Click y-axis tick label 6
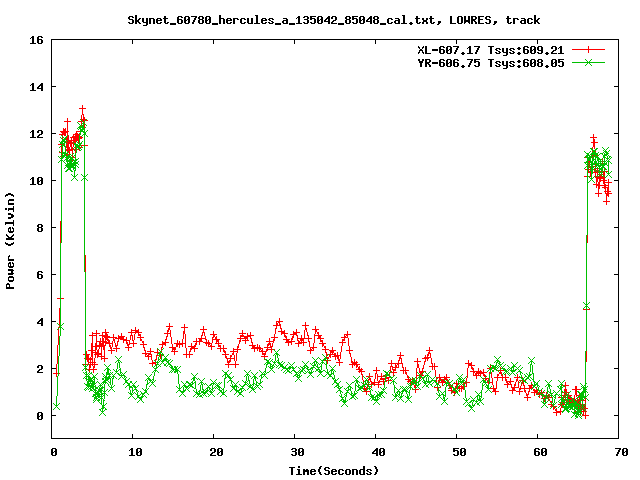This screenshot has width=640, height=480. pos(40,275)
